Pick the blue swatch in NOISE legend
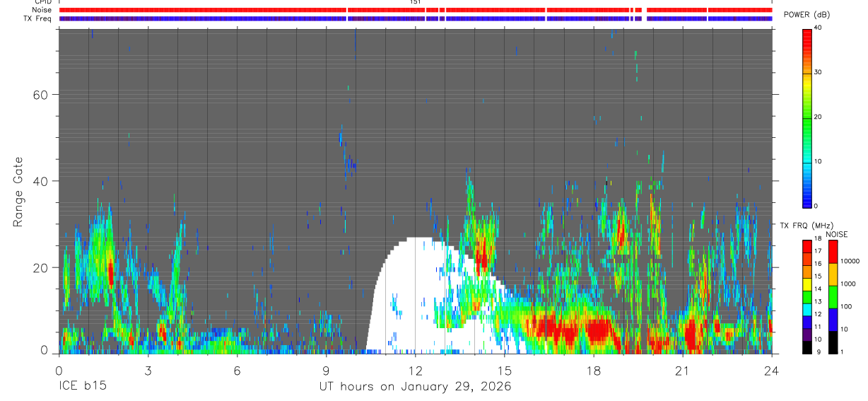The width and height of the screenshot is (868, 401). 833,320
